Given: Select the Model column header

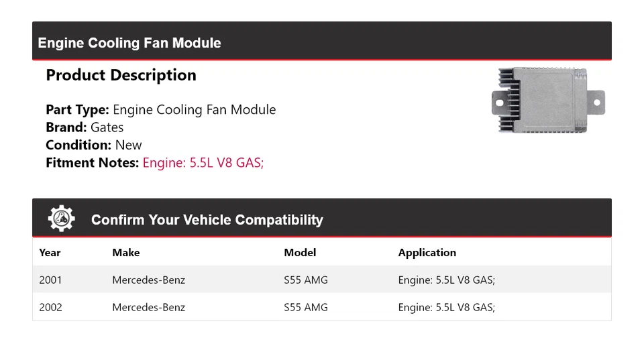Looking at the screenshot, I should [x=300, y=253].
